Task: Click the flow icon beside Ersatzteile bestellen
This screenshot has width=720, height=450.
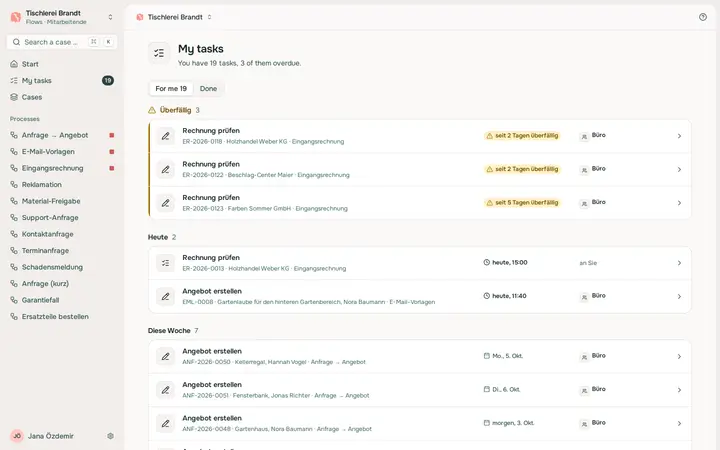Action: point(14,316)
